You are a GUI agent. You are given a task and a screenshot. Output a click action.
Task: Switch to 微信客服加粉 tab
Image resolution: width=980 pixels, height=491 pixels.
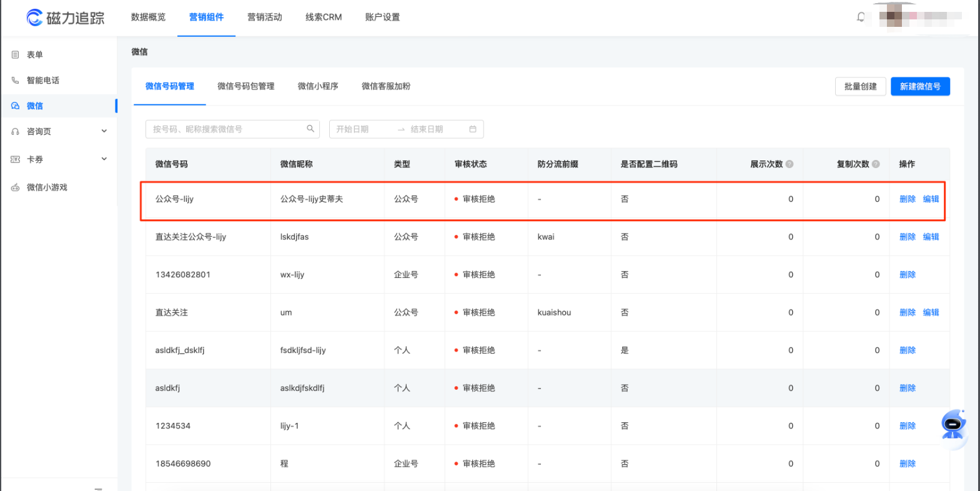pos(386,86)
